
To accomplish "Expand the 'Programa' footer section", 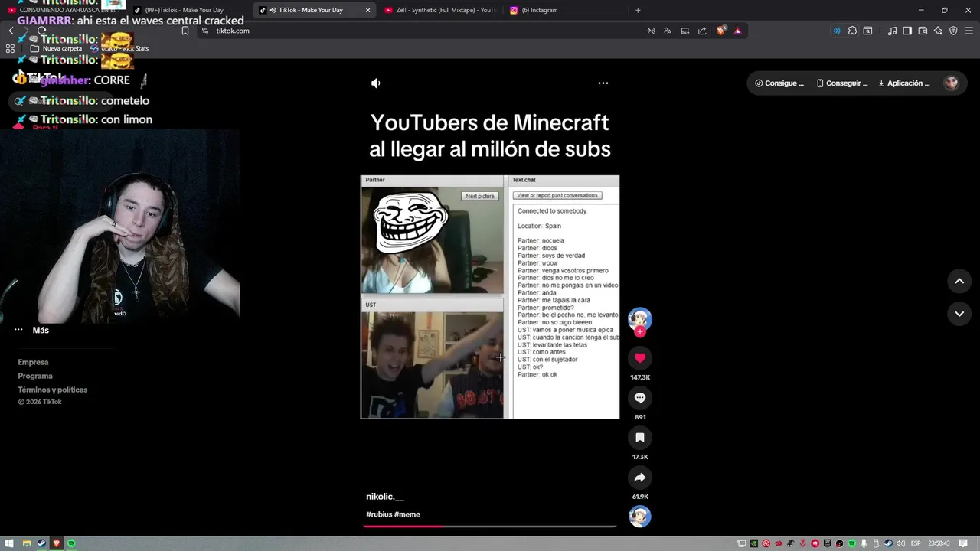I will (x=35, y=376).
